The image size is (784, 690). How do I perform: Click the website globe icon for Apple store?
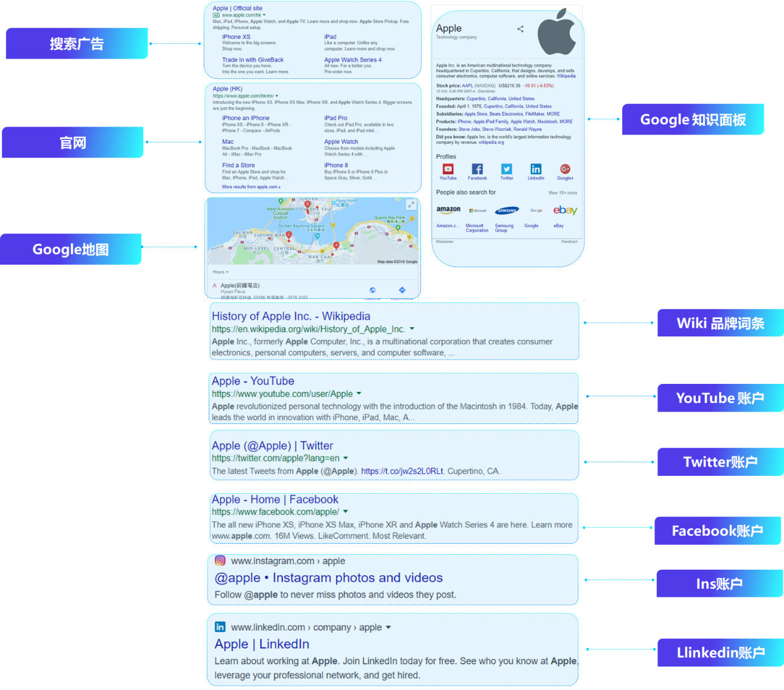coord(372,290)
